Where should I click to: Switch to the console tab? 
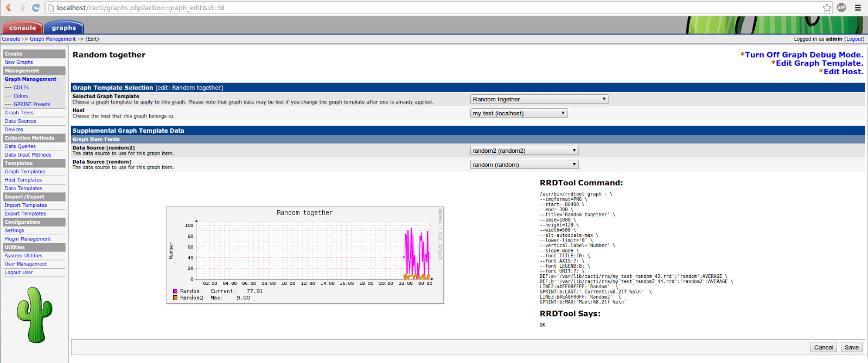click(x=22, y=28)
